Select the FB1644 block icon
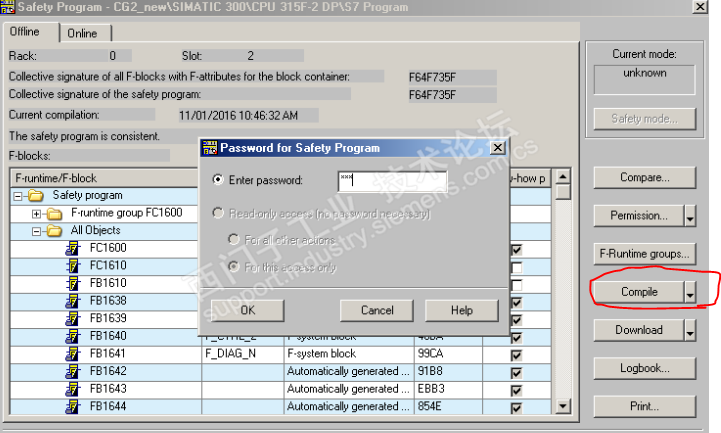Image resolution: width=721 pixels, height=433 pixels. 73,407
